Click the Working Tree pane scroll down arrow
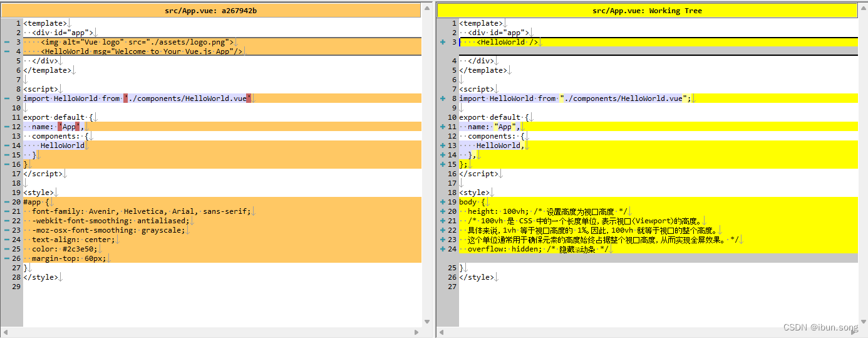Viewport: 868px width, 338px height. (x=862, y=322)
